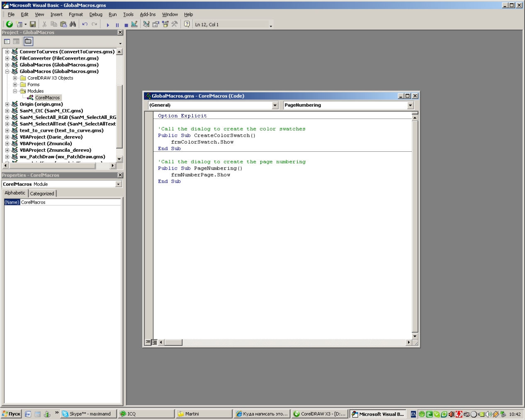Open the Edit menu
Viewport: 525px width, 420px height.
pos(25,15)
